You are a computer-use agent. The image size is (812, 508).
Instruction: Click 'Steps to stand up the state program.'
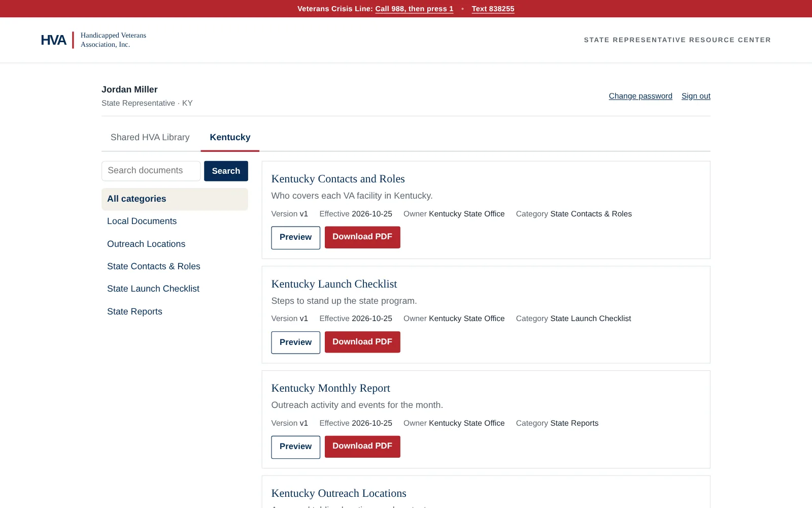(344, 301)
